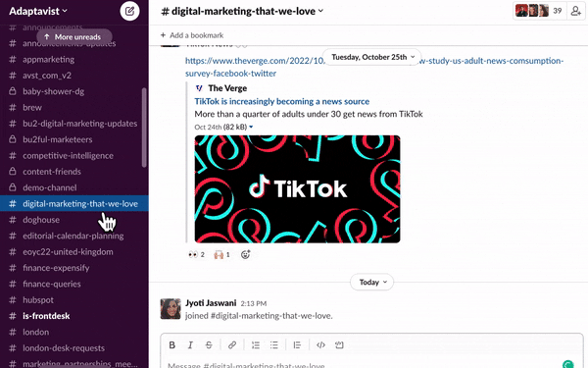This screenshot has height=368, width=588.
Task: Open the hubspot channel
Action: (74, 299)
